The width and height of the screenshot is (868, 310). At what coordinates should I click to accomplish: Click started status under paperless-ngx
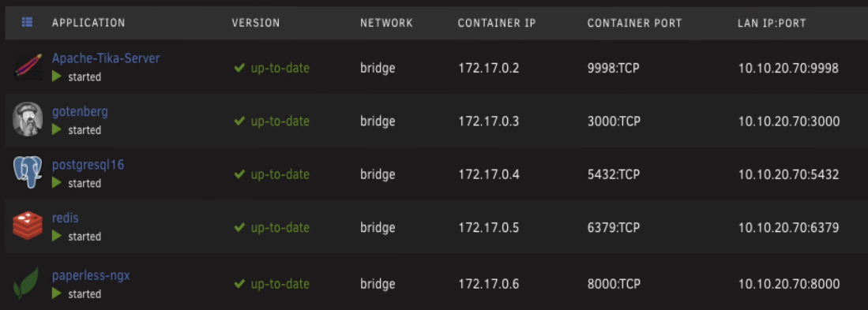(85, 294)
